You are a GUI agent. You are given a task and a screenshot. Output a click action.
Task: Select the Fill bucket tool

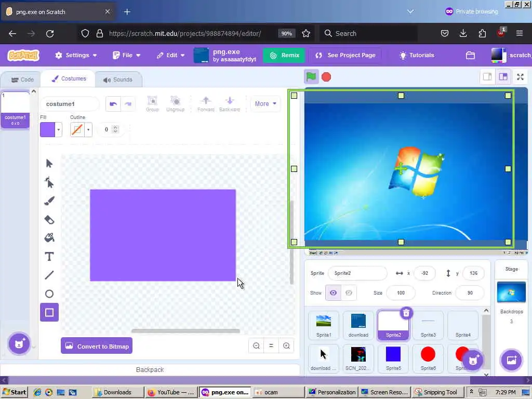[x=49, y=238]
